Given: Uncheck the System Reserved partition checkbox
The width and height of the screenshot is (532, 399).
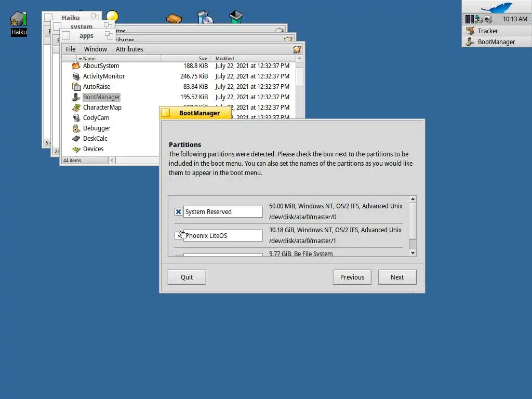Looking at the screenshot, I should [x=178, y=212].
